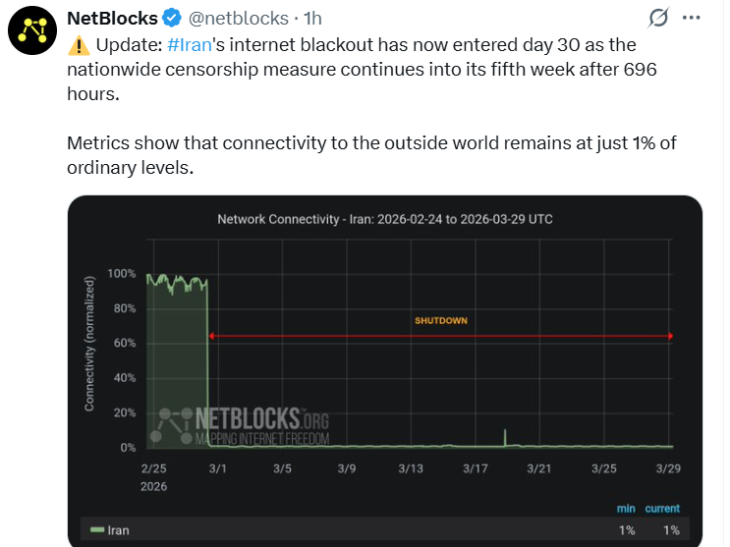Click the small connectivity spike near 3/19
730x547 pixels.
point(505,437)
